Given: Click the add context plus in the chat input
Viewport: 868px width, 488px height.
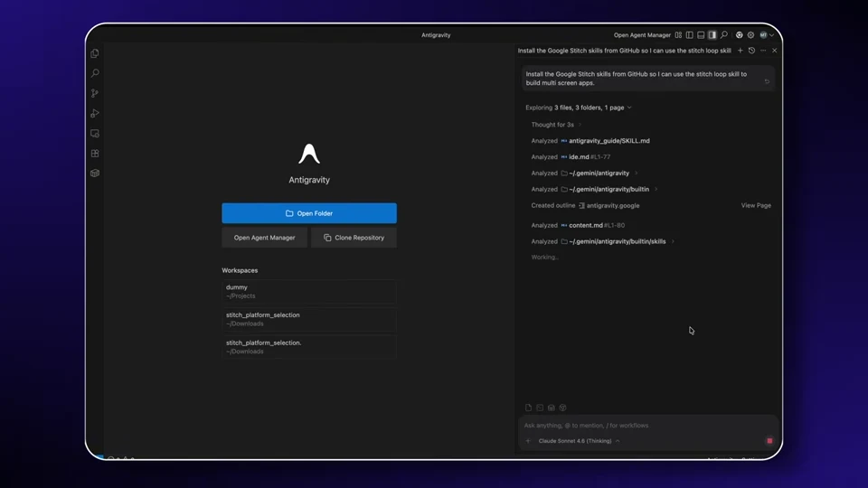Looking at the screenshot, I should click(x=528, y=441).
